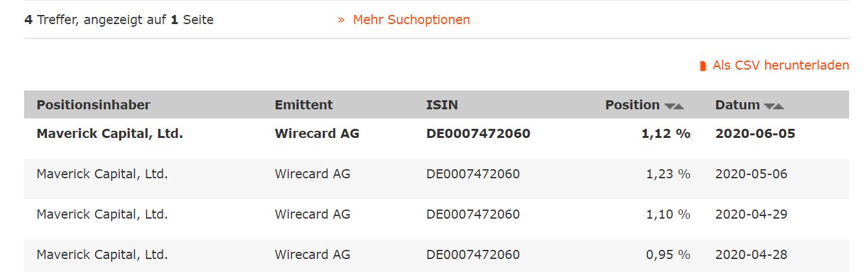
Task: Sort Datum column ascending with up arrow
Action: click(779, 106)
